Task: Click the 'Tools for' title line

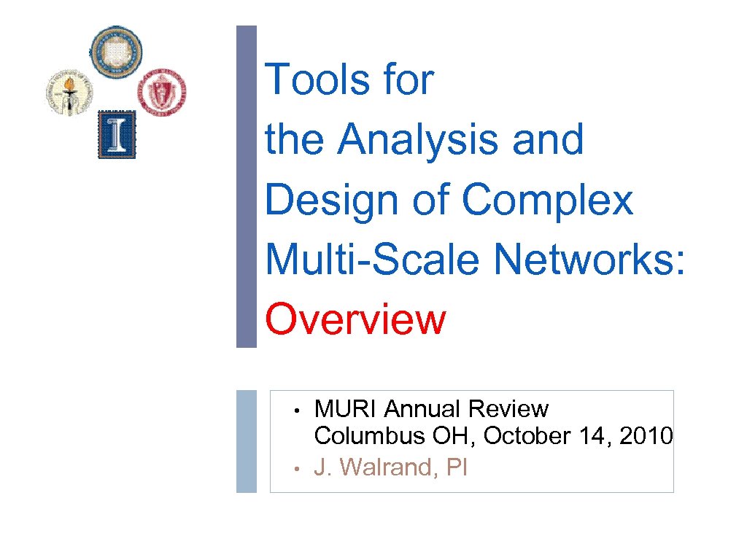Action: point(349,79)
